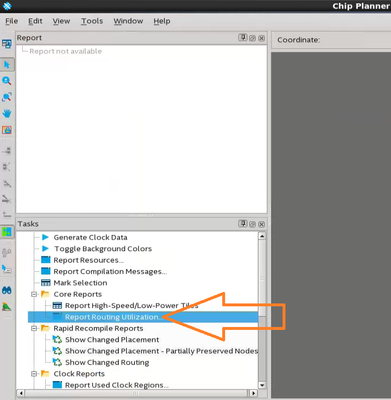Click the Report panel middle header icon
Screen dimensions: 391x400
pos(253,38)
